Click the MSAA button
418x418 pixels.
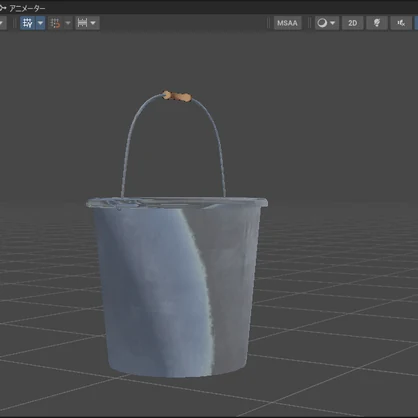287,23
